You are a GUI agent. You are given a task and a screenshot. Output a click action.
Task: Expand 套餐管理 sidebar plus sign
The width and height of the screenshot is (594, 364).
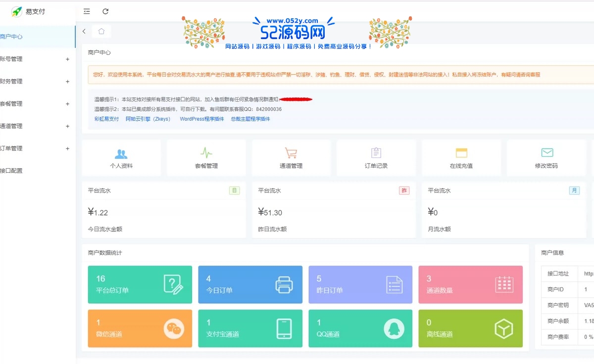pyautogui.click(x=68, y=104)
